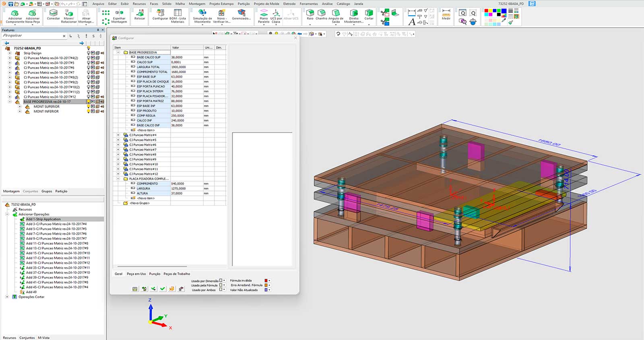Toggle light bulb visibility for MONT INFERIOR
The image size is (644, 340).
(89, 111)
